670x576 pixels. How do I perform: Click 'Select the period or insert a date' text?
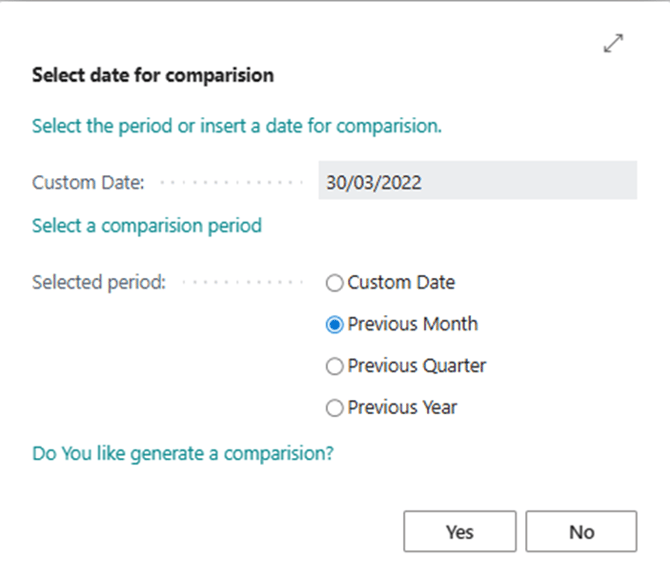237,127
